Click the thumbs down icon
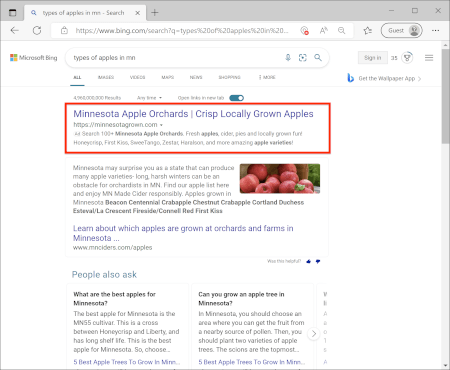 [x=318, y=261]
